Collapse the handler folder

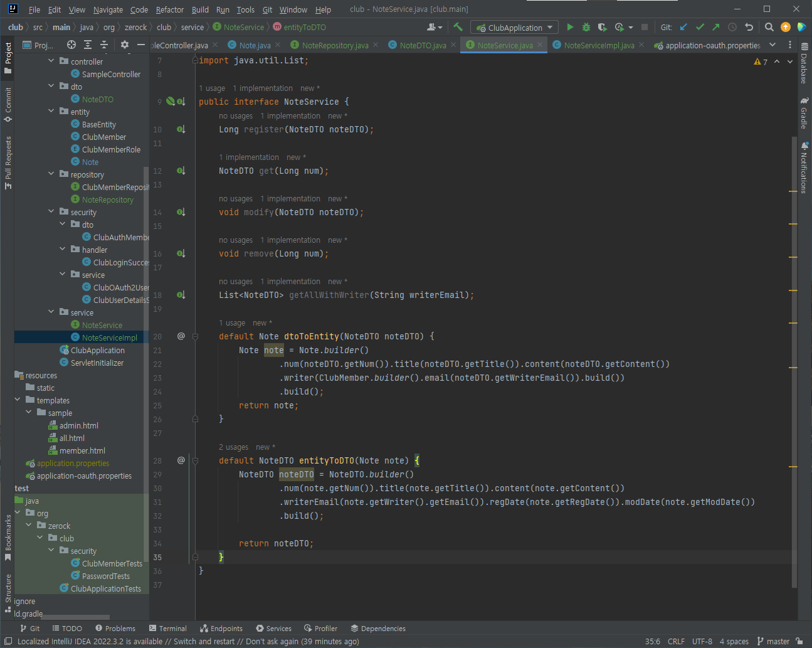63,249
